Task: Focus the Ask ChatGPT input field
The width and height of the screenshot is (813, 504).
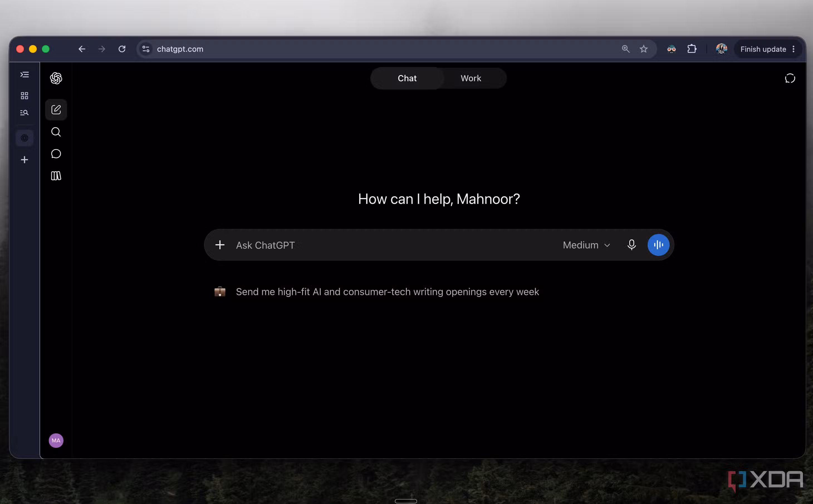Action: [394, 245]
